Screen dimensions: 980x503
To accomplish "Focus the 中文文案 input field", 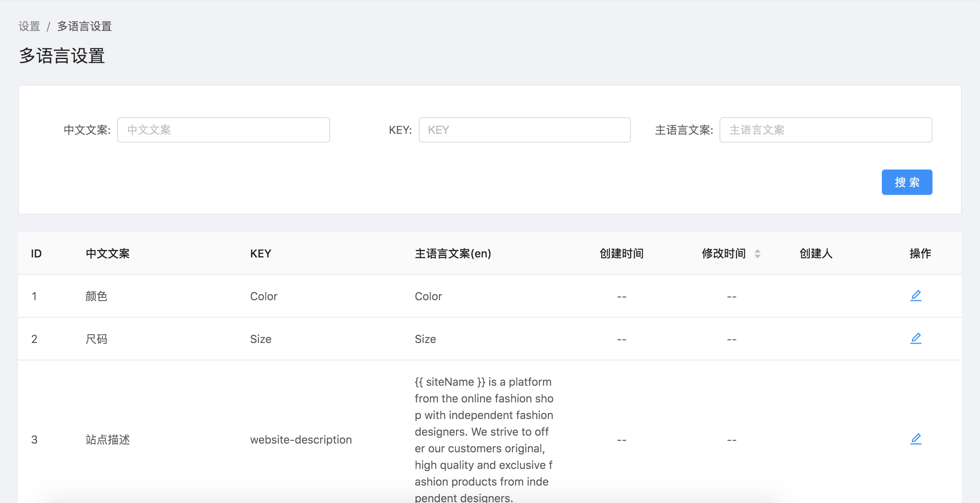I will [x=223, y=130].
